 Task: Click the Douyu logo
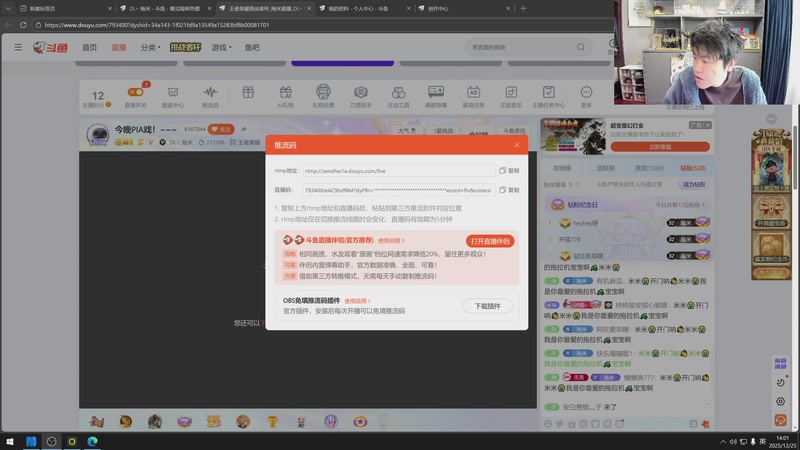pos(51,47)
